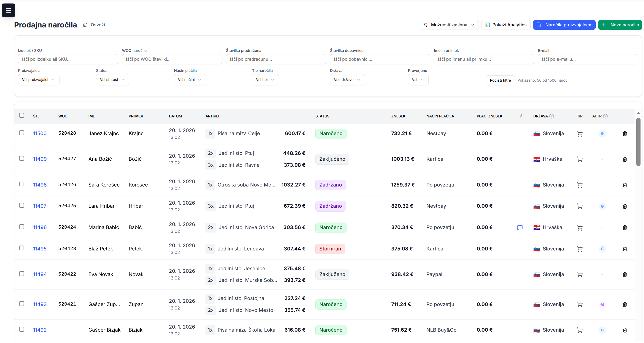Image resolution: width=644 pixels, height=343 pixels.
Task: Open order link 11497
Action: pyautogui.click(x=40, y=206)
